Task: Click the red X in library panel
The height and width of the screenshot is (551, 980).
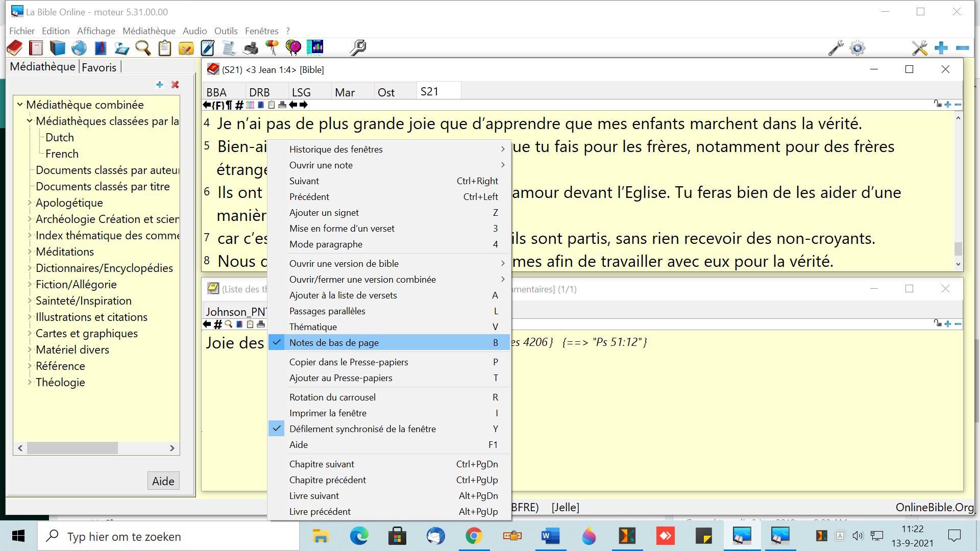Action: 175,85
